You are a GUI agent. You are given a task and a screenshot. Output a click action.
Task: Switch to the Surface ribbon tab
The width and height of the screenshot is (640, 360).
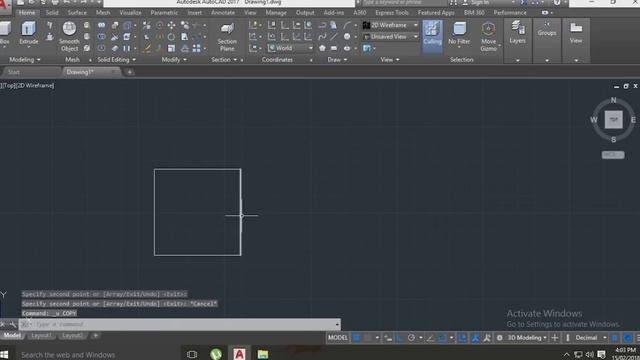coord(77,13)
